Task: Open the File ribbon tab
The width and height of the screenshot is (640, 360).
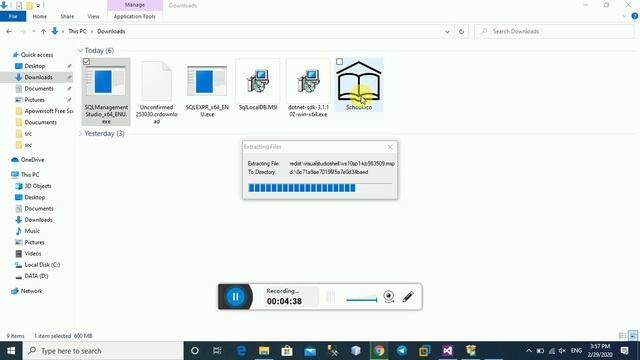Action: (x=13, y=16)
